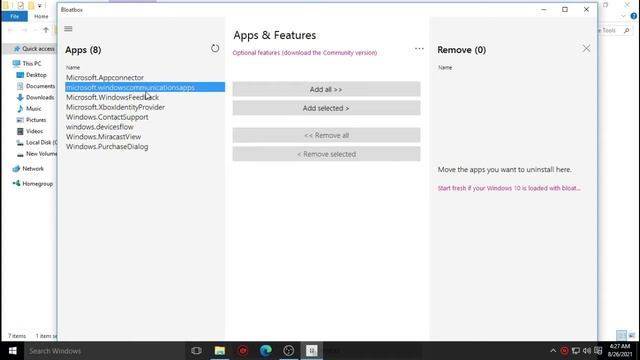Open Desktop folder in Explorer sidebar
Image resolution: width=640 pixels, height=360 pixels.
(x=31, y=75)
